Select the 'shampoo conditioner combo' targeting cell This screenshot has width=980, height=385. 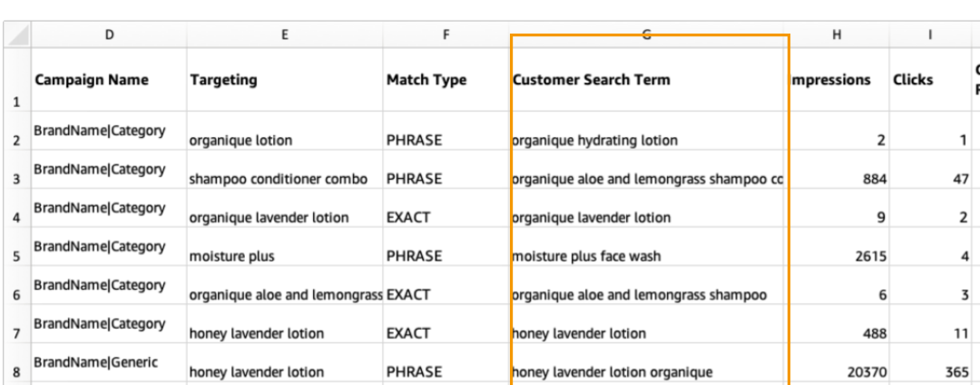point(285,179)
